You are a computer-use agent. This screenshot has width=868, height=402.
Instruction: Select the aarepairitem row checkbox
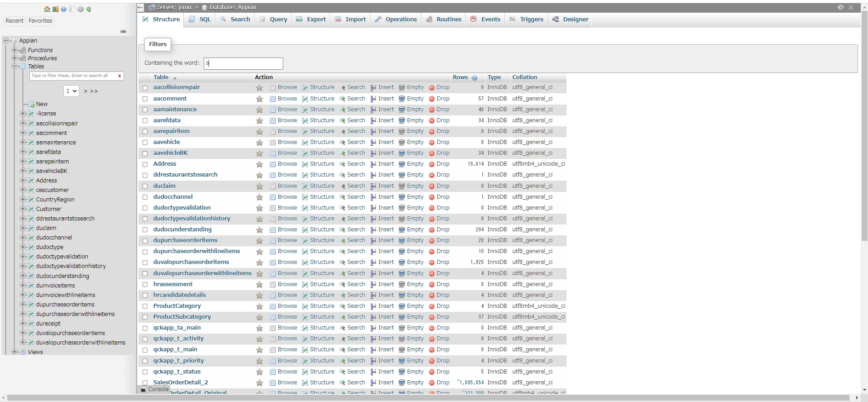pyautogui.click(x=145, y=131)
